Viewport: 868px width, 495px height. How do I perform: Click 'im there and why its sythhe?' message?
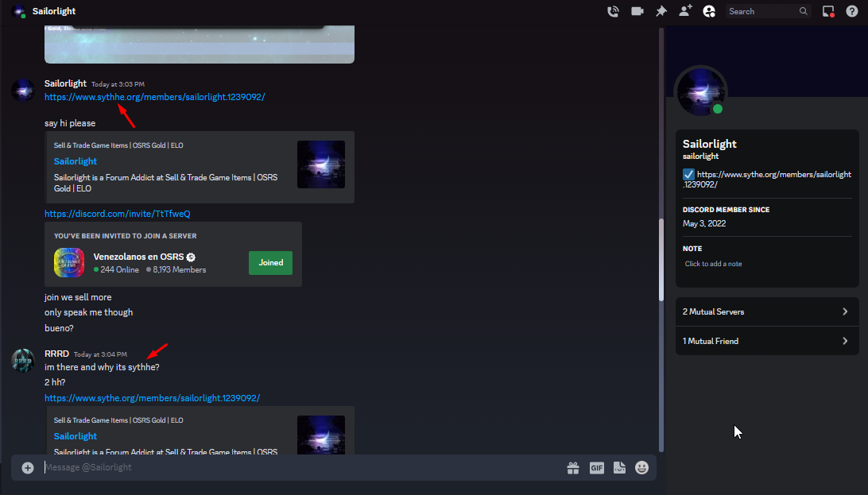point(102,367)
